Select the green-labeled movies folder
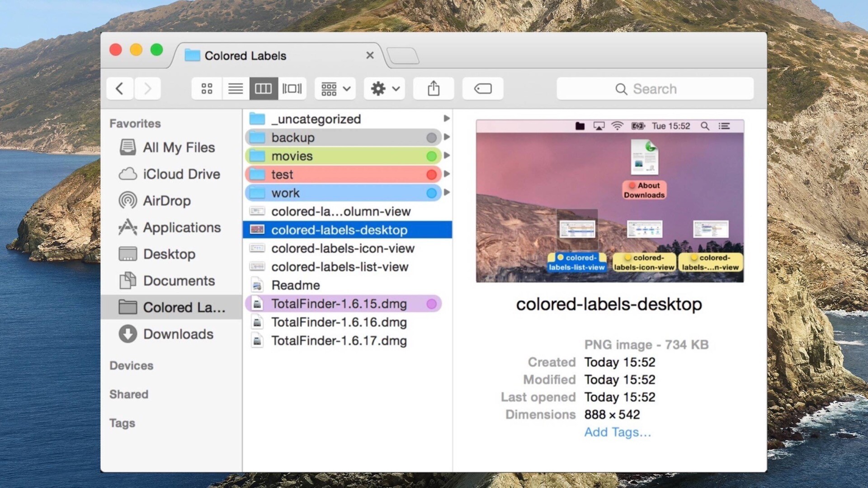The height and width of the screenshot is (488, 868). click(344, 156)
